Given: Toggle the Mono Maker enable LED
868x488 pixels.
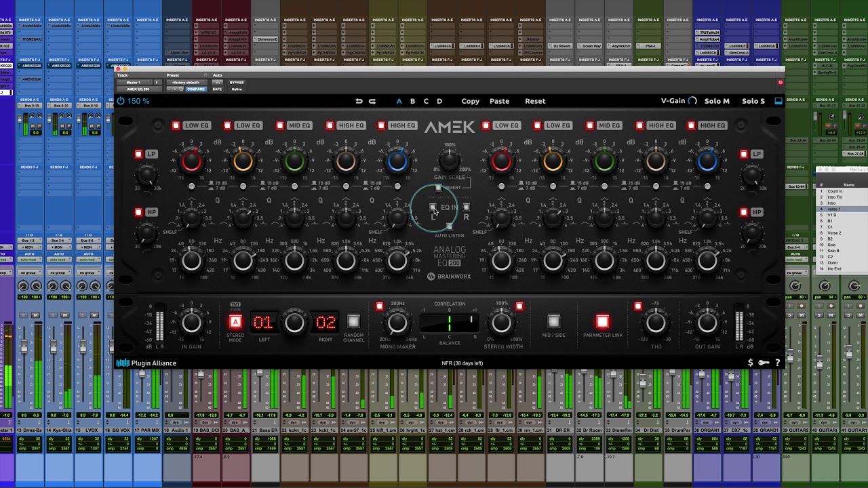Looking at the screenshot, I should click(380, 306).
